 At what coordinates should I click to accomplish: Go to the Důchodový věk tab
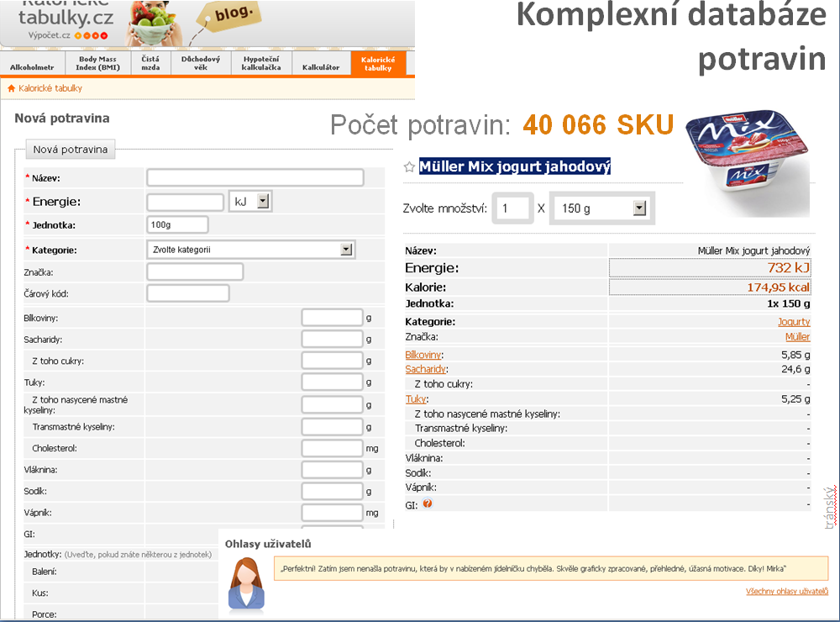(x=201, y=63)
